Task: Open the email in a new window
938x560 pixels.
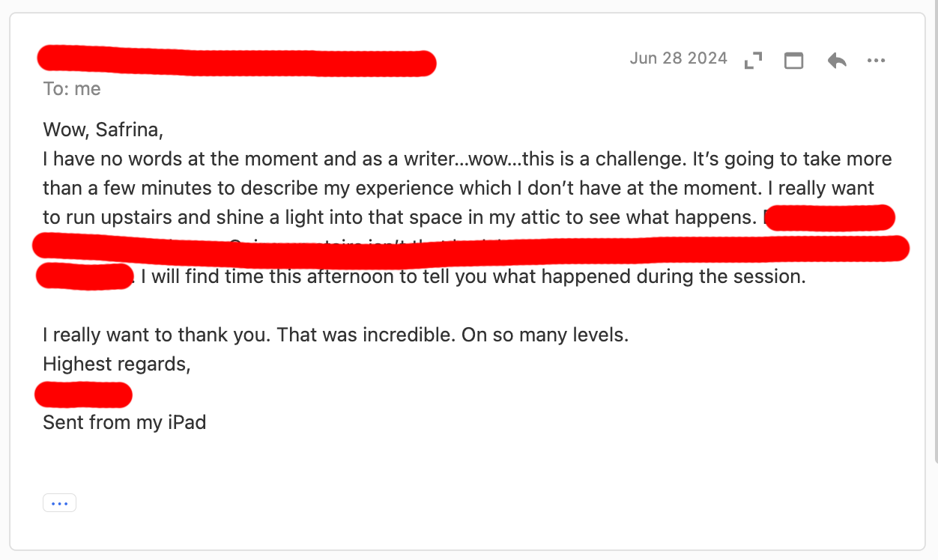Action: (x=793, y=61)
